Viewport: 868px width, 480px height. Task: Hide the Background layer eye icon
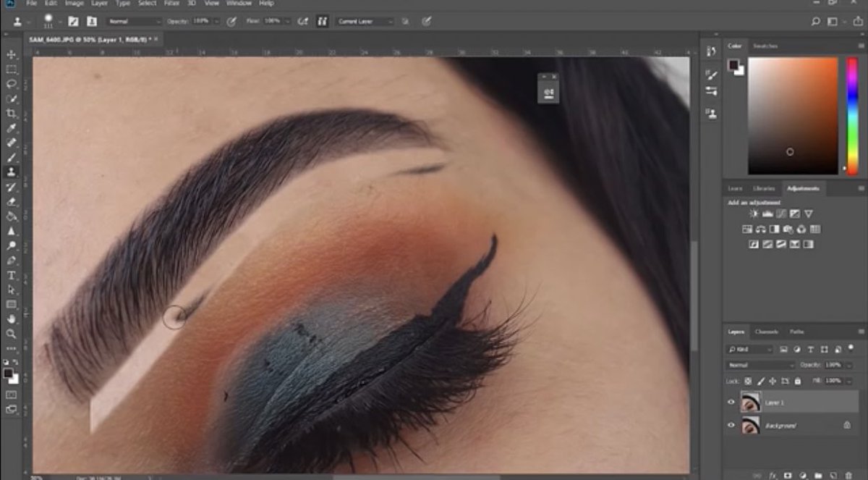[731, 426]
